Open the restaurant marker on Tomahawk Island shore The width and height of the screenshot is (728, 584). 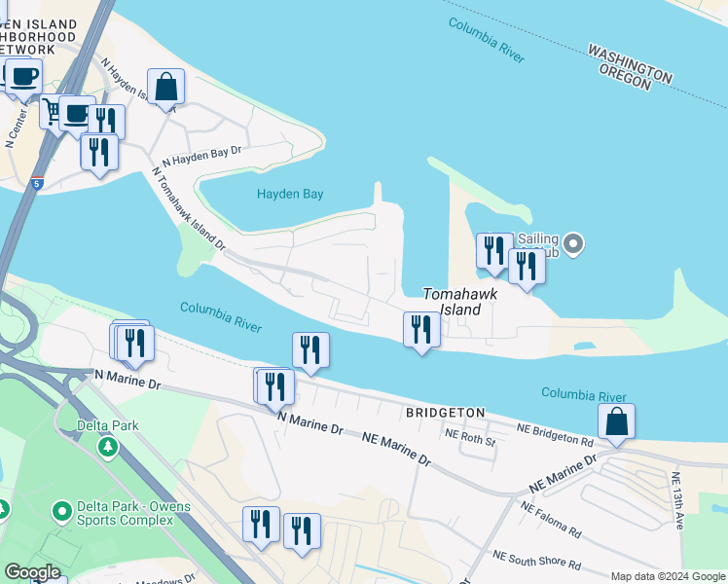point(421,333)
